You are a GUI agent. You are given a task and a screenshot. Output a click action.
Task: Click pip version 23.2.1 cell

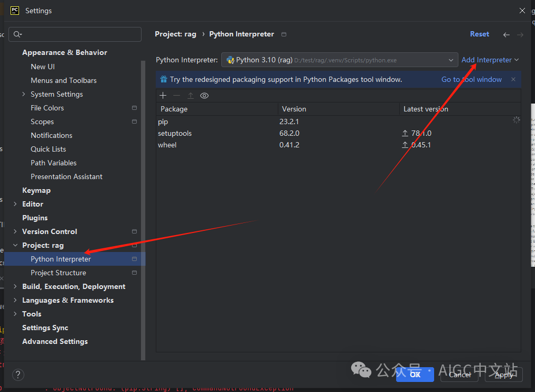click(289, 122)
